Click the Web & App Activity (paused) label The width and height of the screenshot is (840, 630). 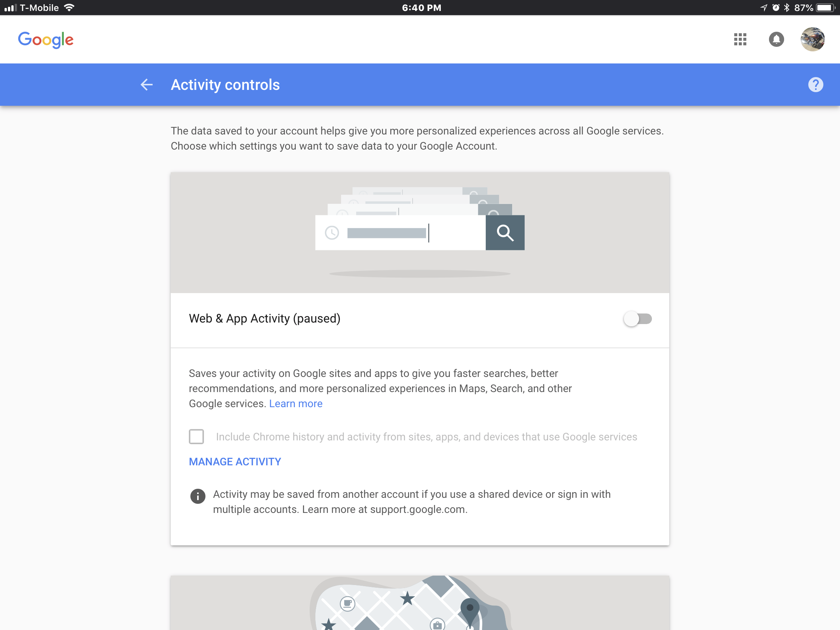[x=264, y=319]
